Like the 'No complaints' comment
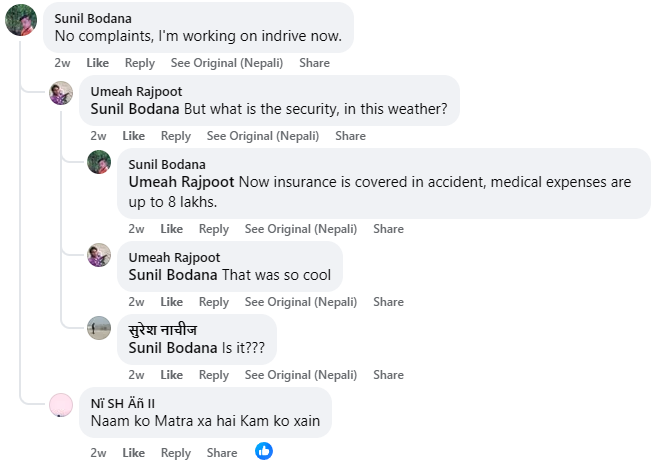The width and height of the screenshot is (667, 469). click(97, 63)
